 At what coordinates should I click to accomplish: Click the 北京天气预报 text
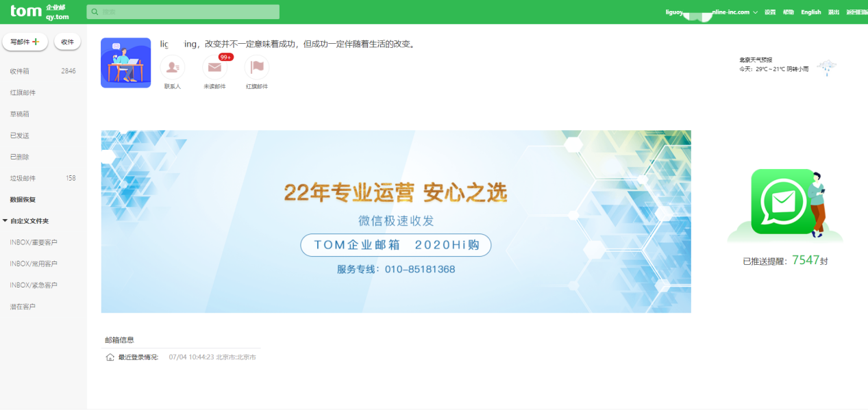(x=756, y=60)
